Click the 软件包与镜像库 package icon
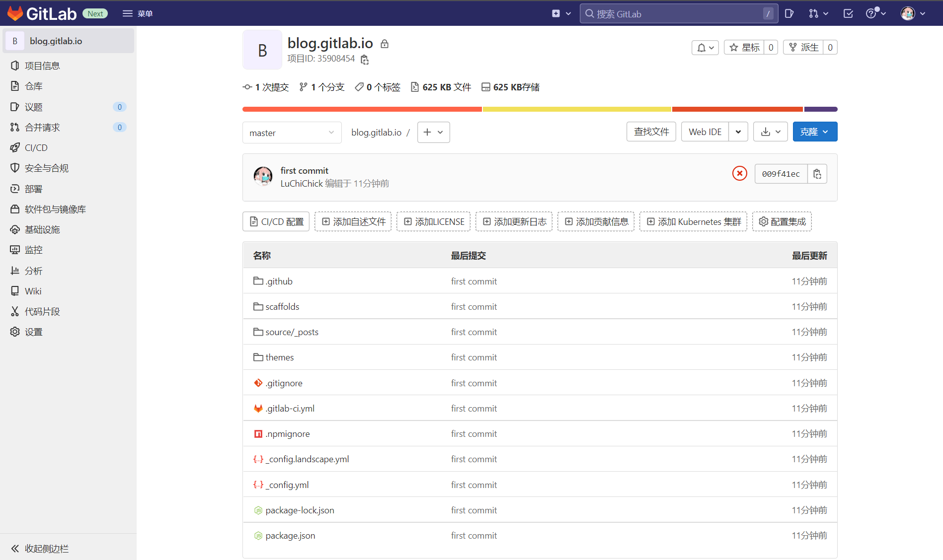The image size is (943, 560). pyautogui.click(x=15, y=209)
